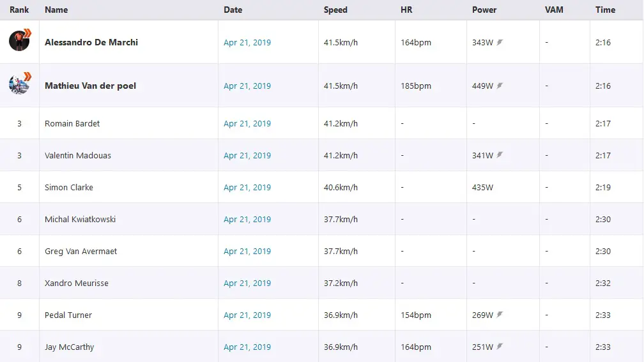Open Jay McCarthy's Apr 21, 2019 link
Screen dimensions: 644x362
tap(247, 347)
